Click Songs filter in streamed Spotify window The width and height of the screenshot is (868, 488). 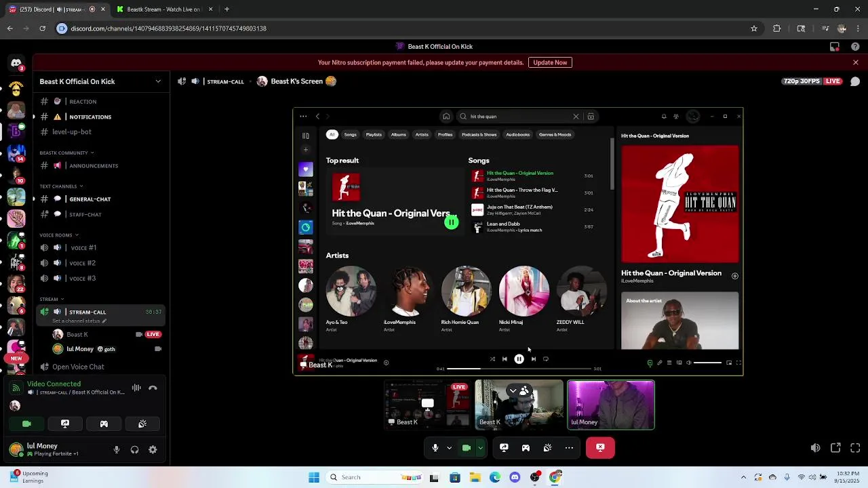(x=350, y=134)
